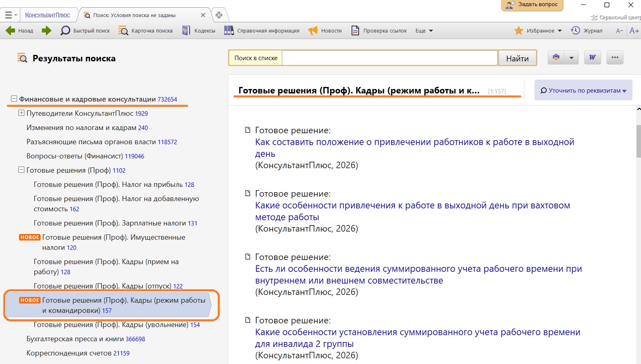Close the Поиск search tab
The height and width of the screenshot is (364, 641).
click(x=203, y=15)
